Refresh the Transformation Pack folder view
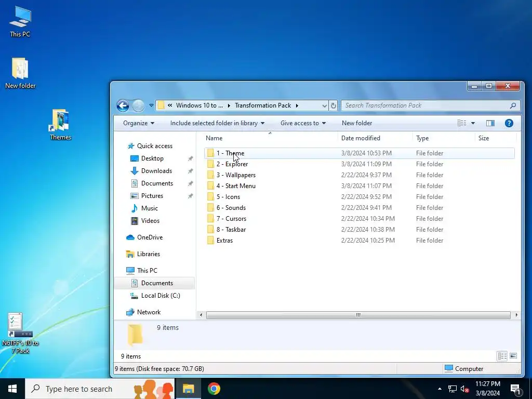Image resolution: width=532 pixels, height=399 pixels. [x=334, y=105]
